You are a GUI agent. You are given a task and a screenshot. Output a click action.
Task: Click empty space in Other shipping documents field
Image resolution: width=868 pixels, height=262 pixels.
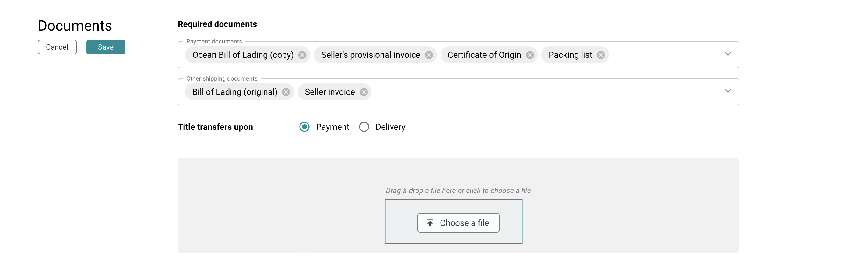pyautogui.click(x=539, y=92)
